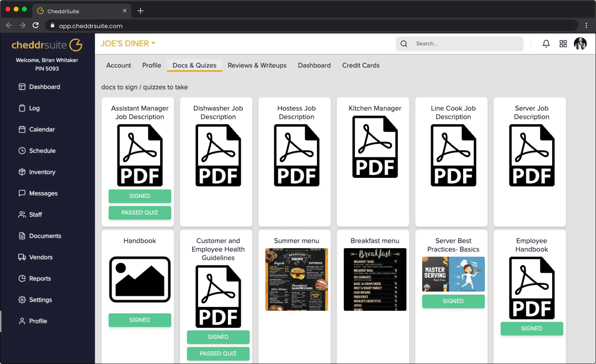Open the Calendar from the sidebar
The height and width of the screenshot is (364, 596).
coord(22,129)
